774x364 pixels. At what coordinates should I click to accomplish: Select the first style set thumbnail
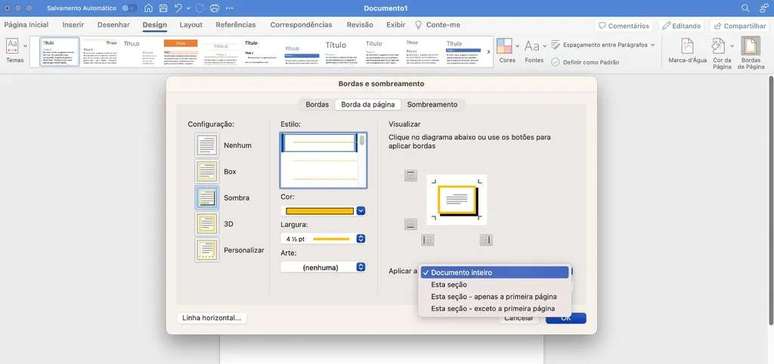[59, 51]
